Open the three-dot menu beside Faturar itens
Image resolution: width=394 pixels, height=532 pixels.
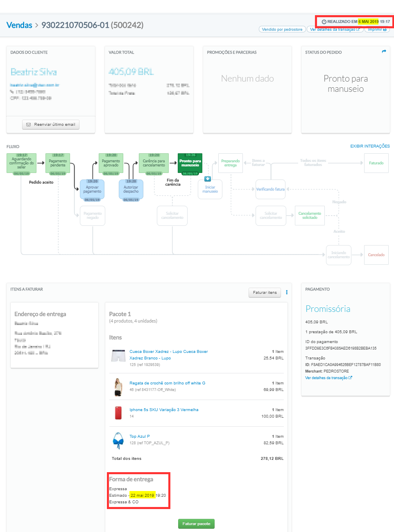click(287, 292)
